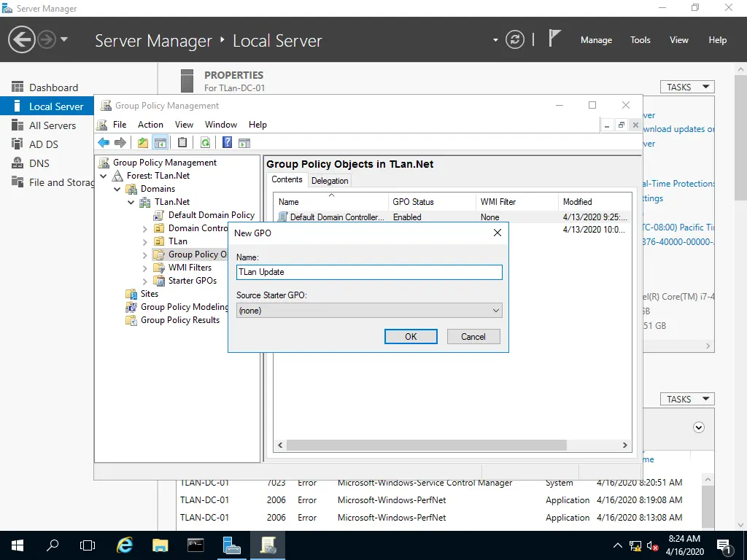The height and width of the screenshot is (560, 747).
Task: Switch to the Contents tab
Action: tap(287, 179)
